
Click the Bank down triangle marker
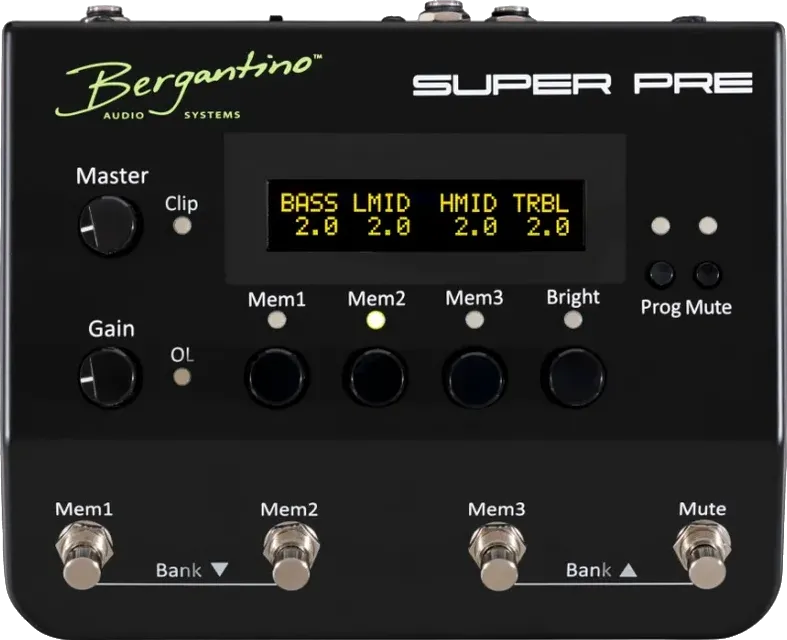(219, 569)
